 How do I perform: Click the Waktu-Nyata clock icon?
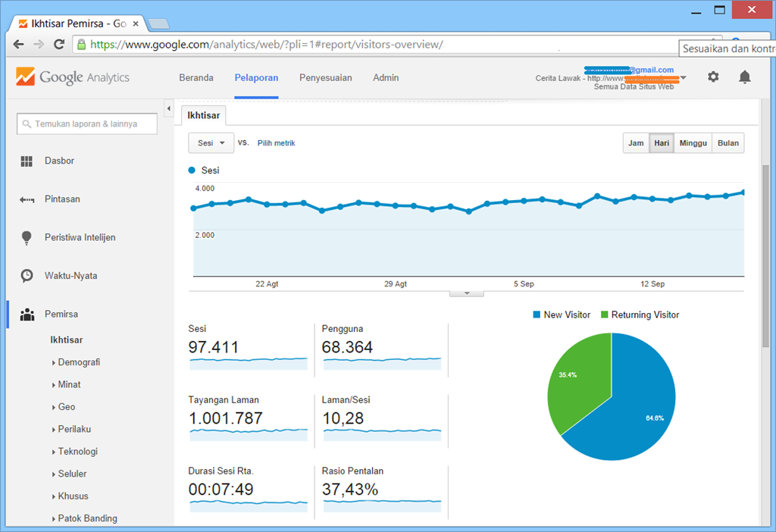[27, 276]
